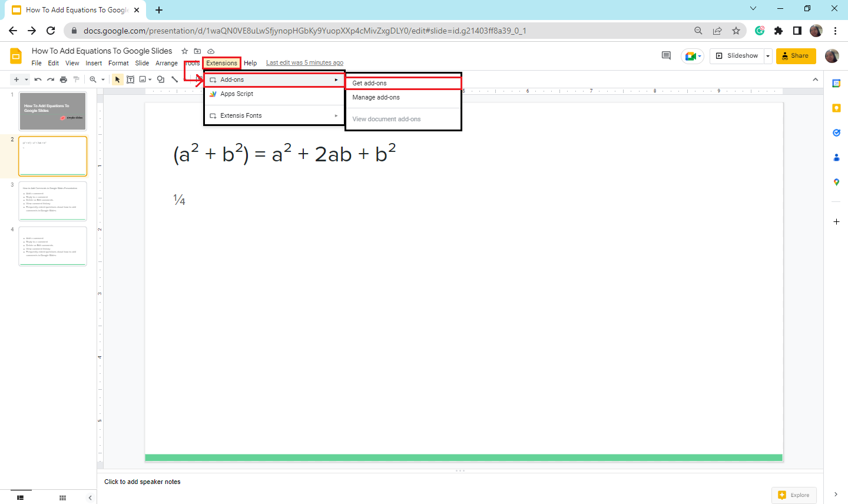Open the last edit history link

point(304,63)
